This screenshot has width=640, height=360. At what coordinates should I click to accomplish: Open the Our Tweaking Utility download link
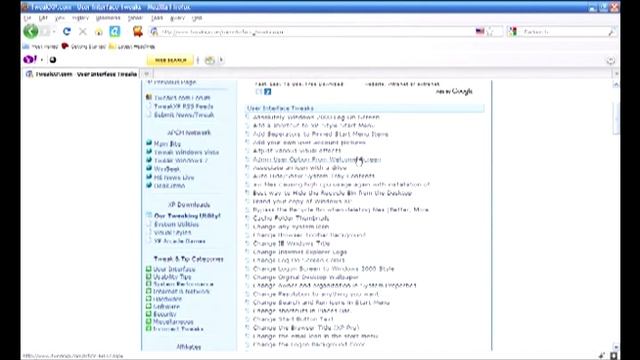click(x=187, y=216)
